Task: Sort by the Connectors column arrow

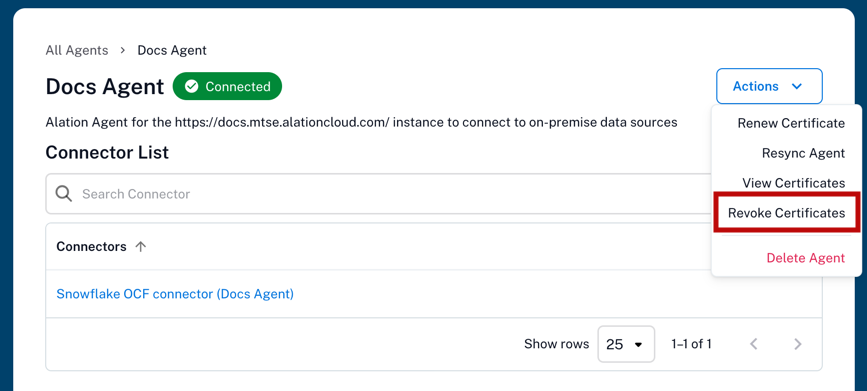Action: coord(141,247)
